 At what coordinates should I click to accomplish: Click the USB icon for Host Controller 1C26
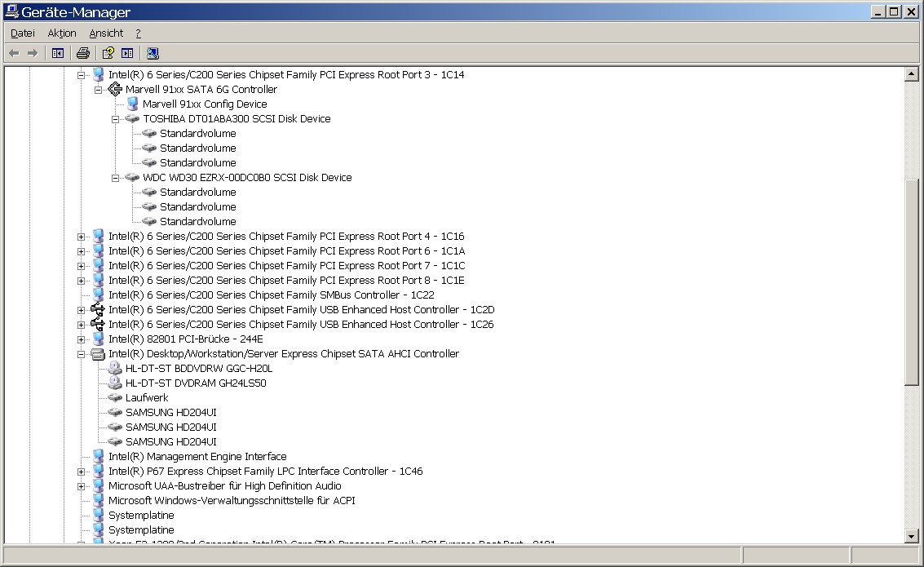(x=98, y=324)
